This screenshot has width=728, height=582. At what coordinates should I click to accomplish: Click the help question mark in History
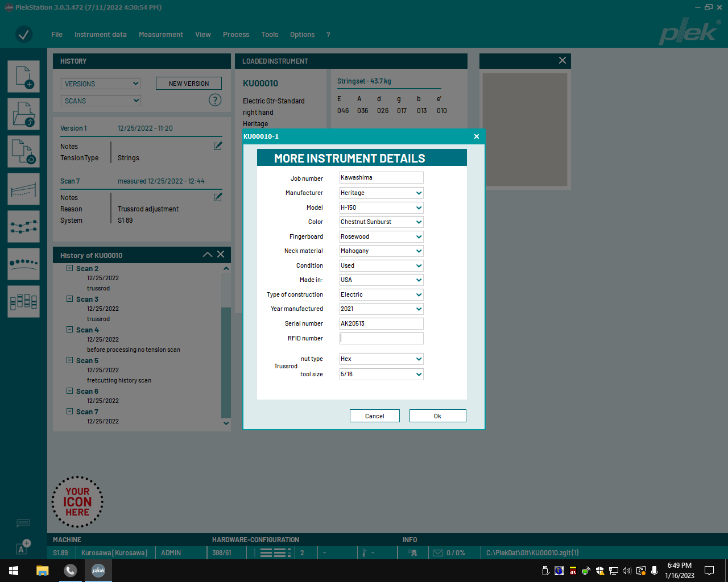pos(215,100)
